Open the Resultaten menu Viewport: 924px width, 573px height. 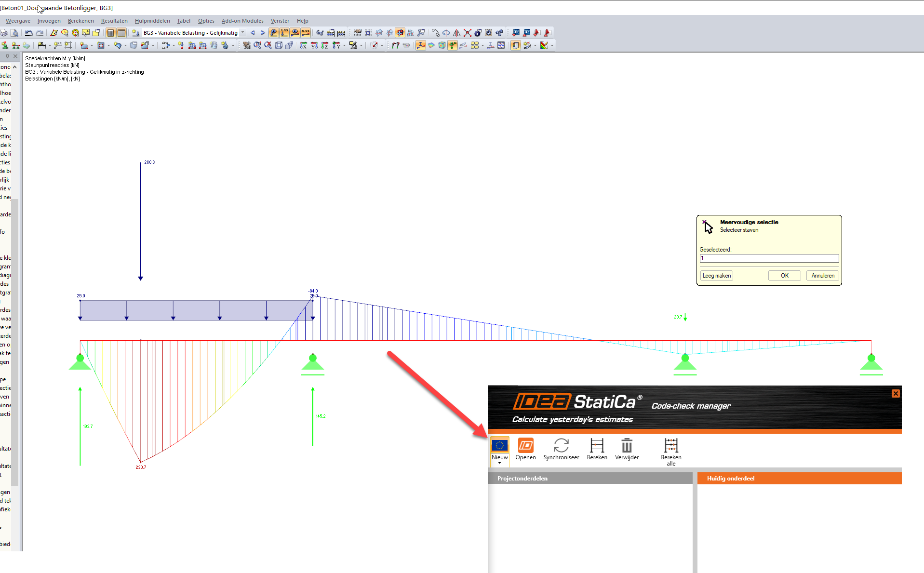[x=114, y=21]
